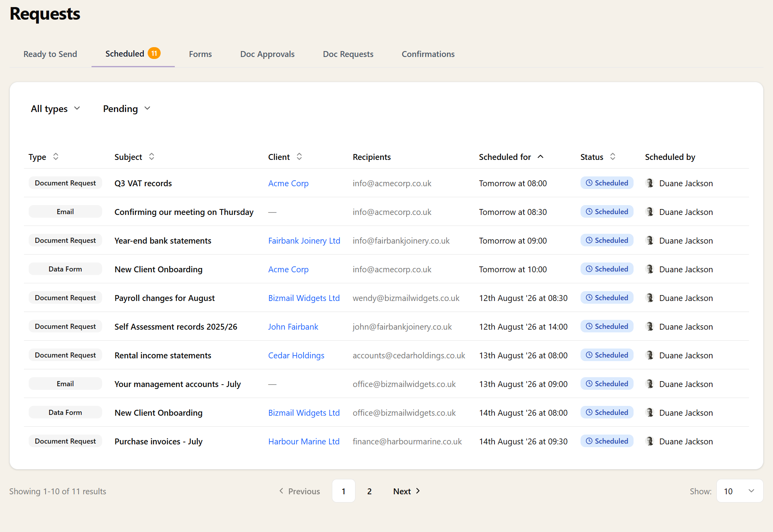Click the Recipients column header
This screenshot has width=773, height=532.
tap(372, 157)
